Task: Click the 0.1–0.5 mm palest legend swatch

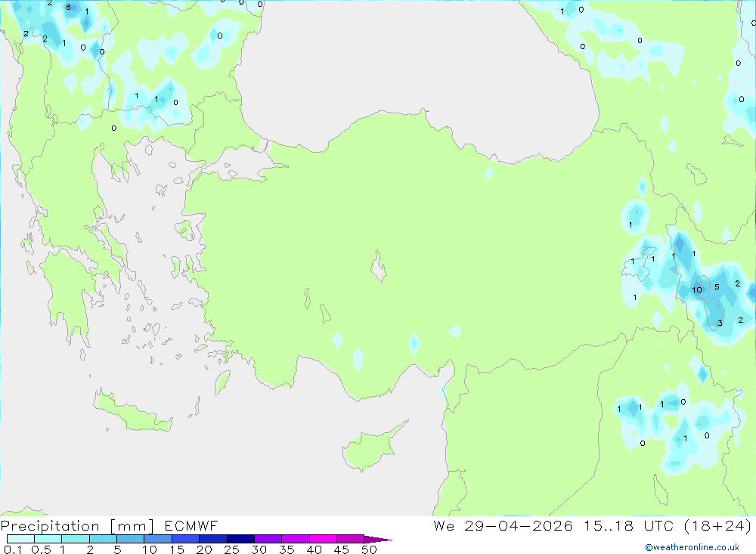Action: [x=20, y=539]
